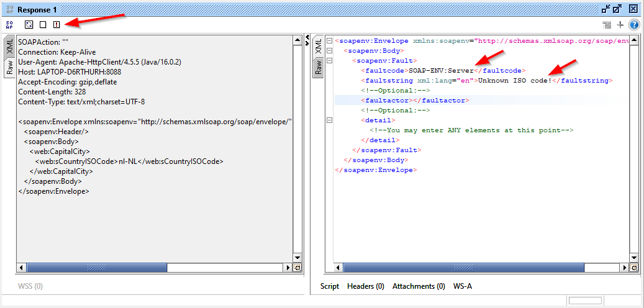Click the red exclamation fault icon
This screenshot has height=308, width=644.
pos(57,24)
